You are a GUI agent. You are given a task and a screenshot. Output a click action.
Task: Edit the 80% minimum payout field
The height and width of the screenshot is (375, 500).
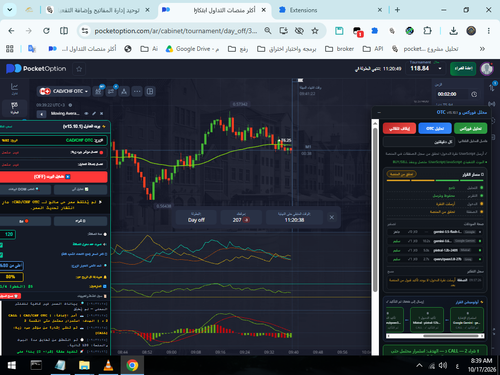point(11,277)
